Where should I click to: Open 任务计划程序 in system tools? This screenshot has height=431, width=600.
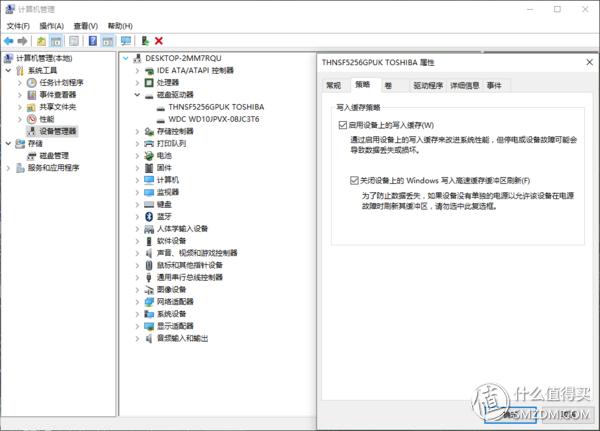tap(61, 82)
